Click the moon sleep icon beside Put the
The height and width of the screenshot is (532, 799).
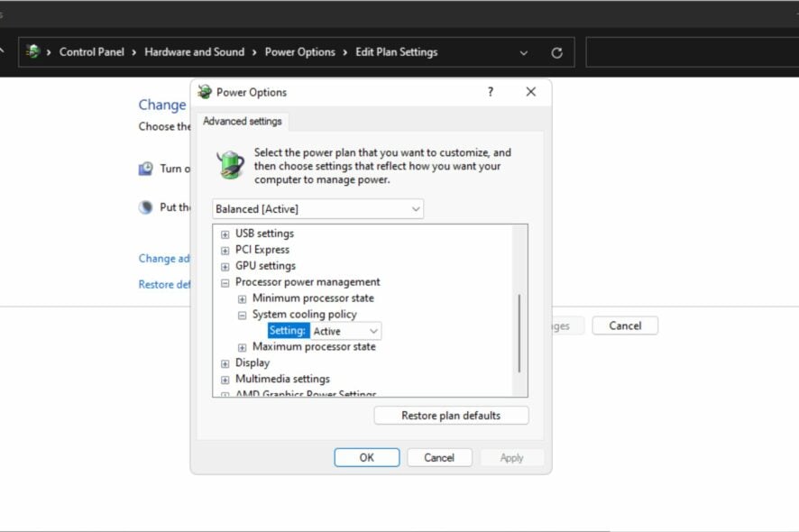click(146, 206)
